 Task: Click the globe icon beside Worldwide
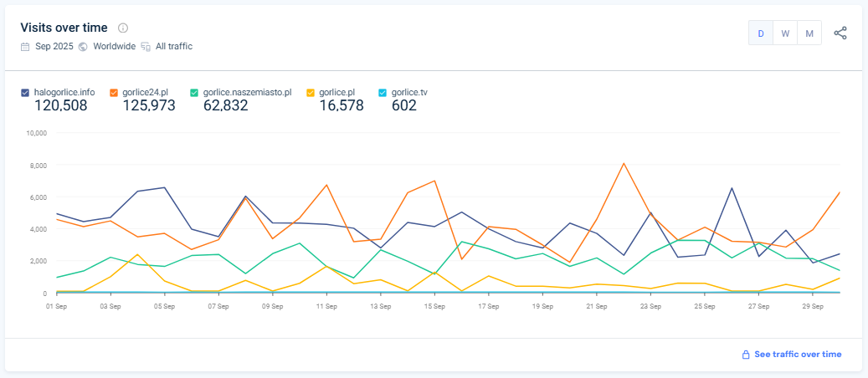pos(83,47)
